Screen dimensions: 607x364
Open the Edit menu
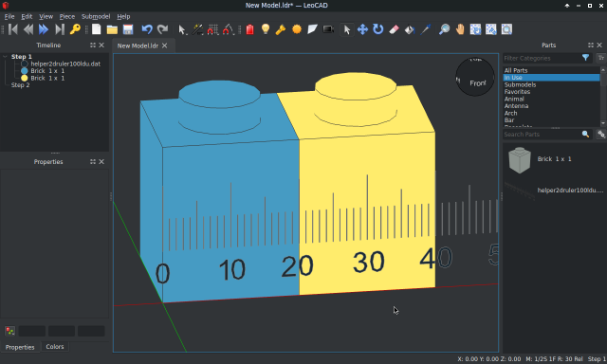tap(27, 17)
